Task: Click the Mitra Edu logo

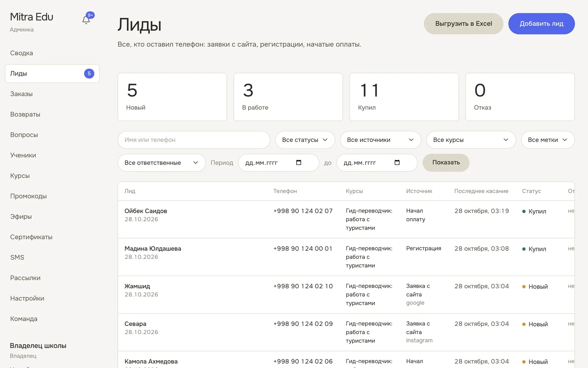Action: point(31,17)
